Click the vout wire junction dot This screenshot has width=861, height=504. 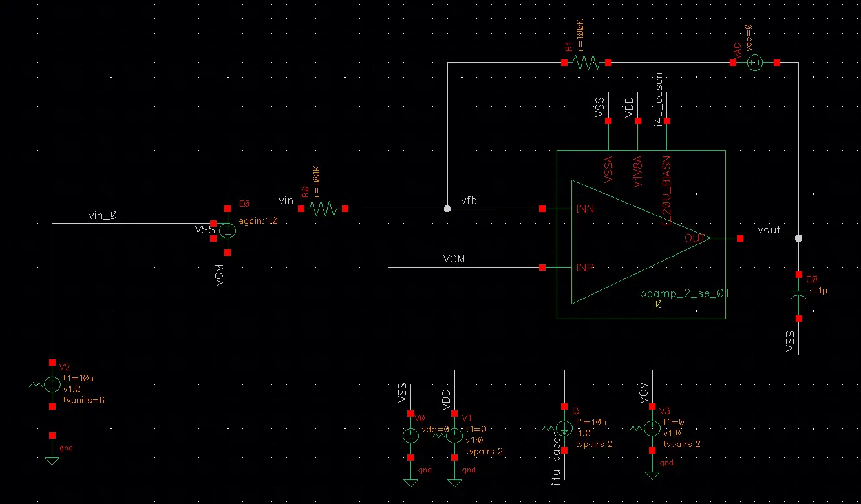(x=800, y=238)
